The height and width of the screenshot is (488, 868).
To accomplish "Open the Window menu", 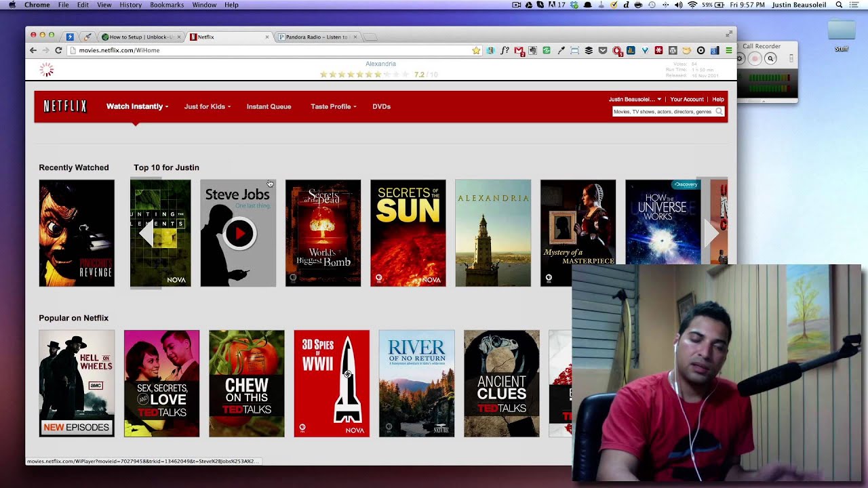I will [x=204, y=5].
